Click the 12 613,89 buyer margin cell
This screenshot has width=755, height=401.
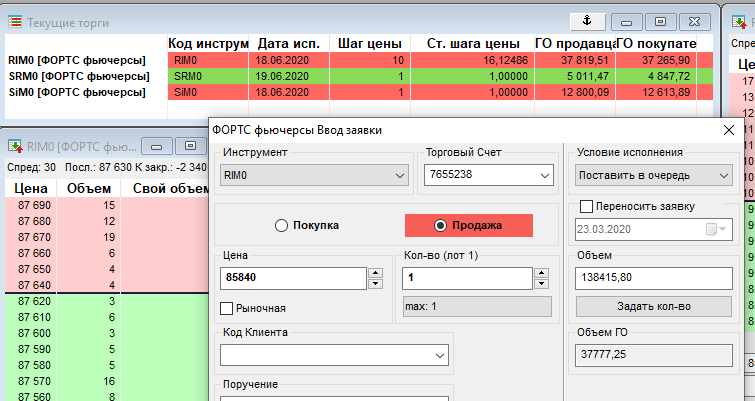pyautogui.click(x=656, y=92)
